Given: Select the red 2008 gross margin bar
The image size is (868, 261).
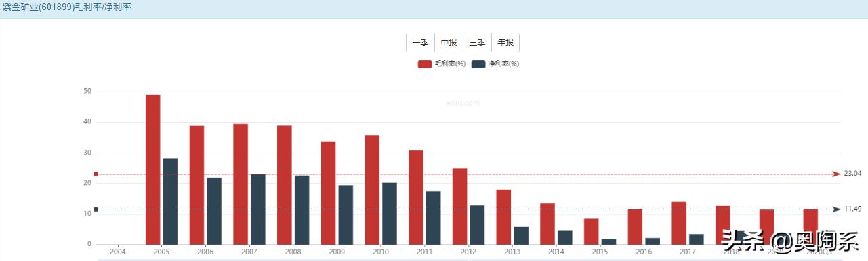Looking at the screenshot, I should 285,185.
